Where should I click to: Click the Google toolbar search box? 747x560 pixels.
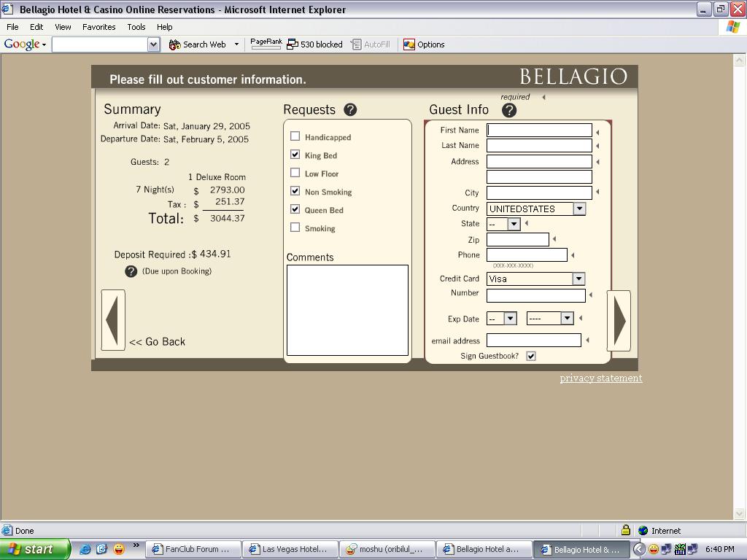100,44
